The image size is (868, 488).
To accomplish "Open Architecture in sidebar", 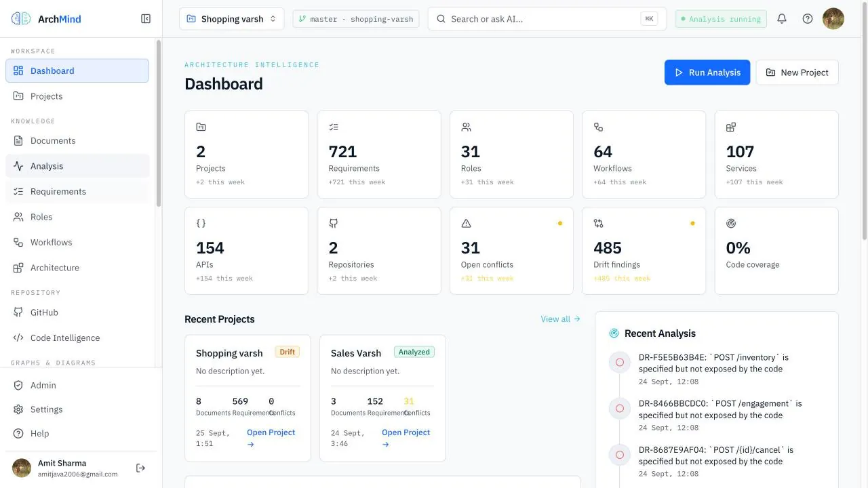I will pos(77,268).
